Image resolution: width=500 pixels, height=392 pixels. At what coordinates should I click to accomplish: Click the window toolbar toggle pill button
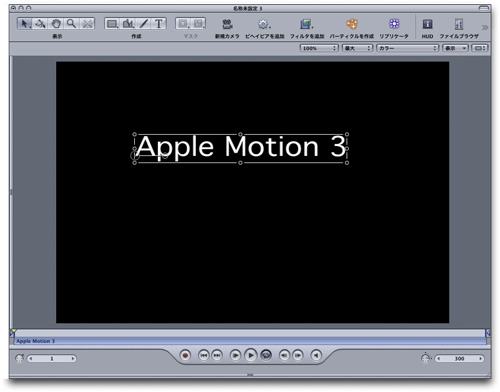(x=484, y=8)
